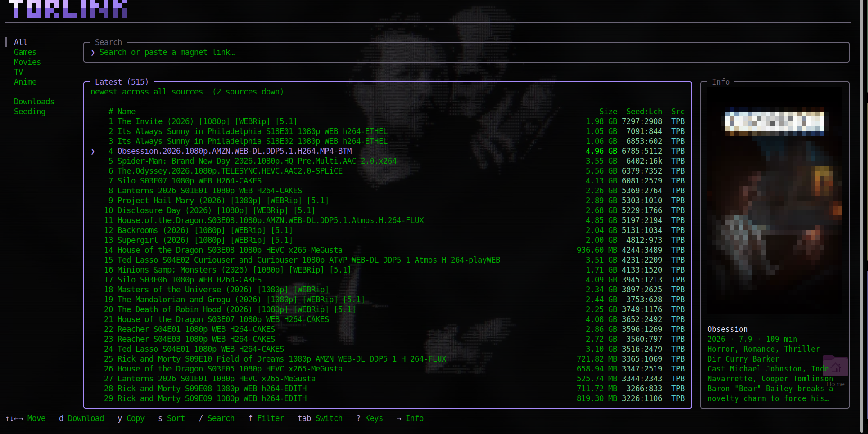Open the Anime category
Image resolution: width=868 pixels, height=434 pixels.
coord(25,82)
